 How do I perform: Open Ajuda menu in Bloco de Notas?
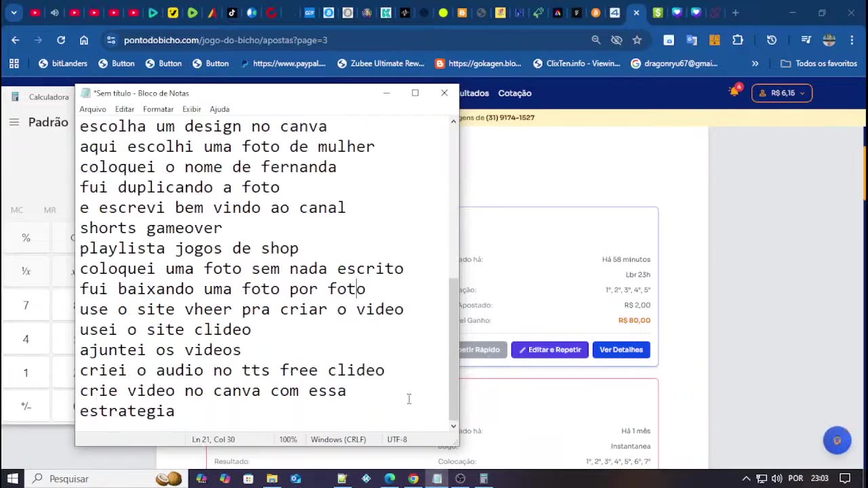coord(220,109)
